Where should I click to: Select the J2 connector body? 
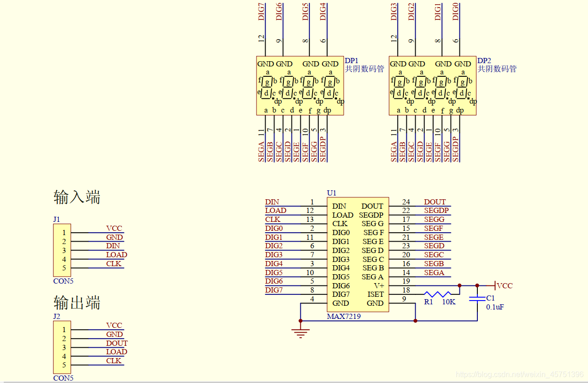pyautogui.click(x=62, y=347)
